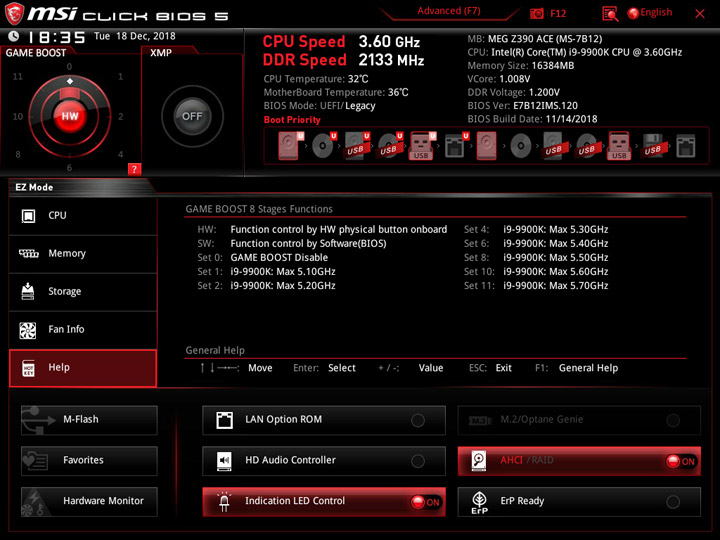The width and height of the screenshot is (720, 540).
Task: Enable ErP Ready
Action: click(x=579, y=501)
